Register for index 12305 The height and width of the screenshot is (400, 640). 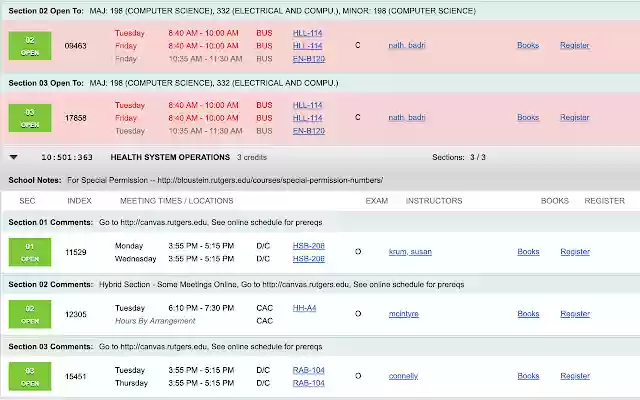tap(575, 314)
